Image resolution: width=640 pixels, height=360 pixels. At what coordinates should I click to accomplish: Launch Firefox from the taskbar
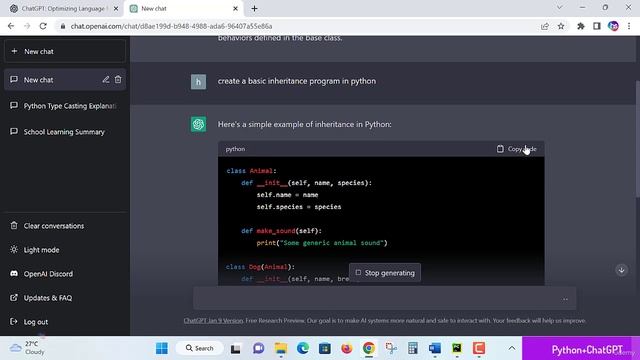click(347, 348)
